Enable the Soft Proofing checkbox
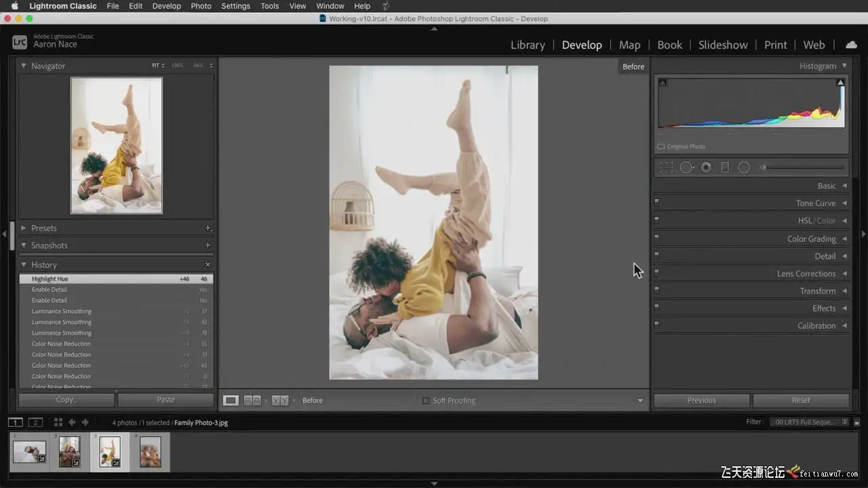 [426, 401]
